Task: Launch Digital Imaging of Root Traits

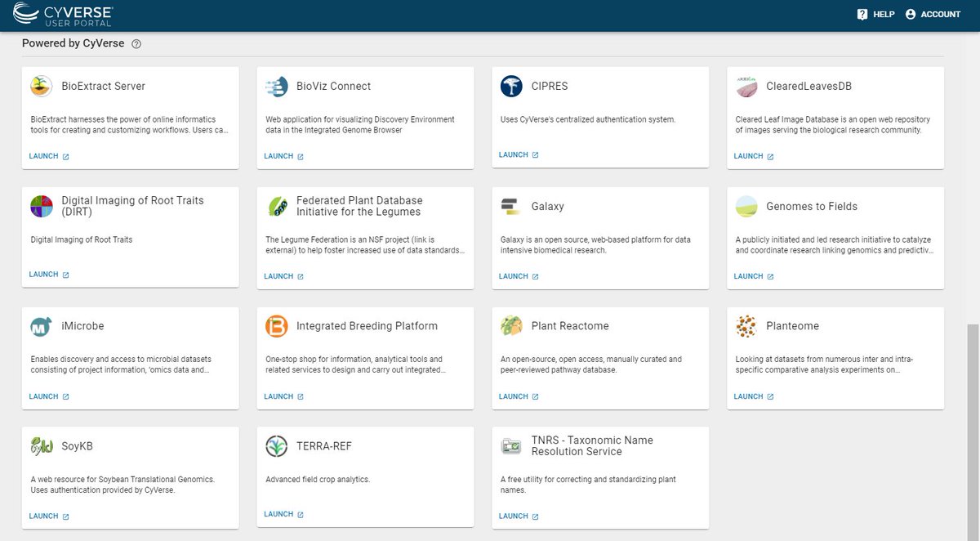Action: 49,275
